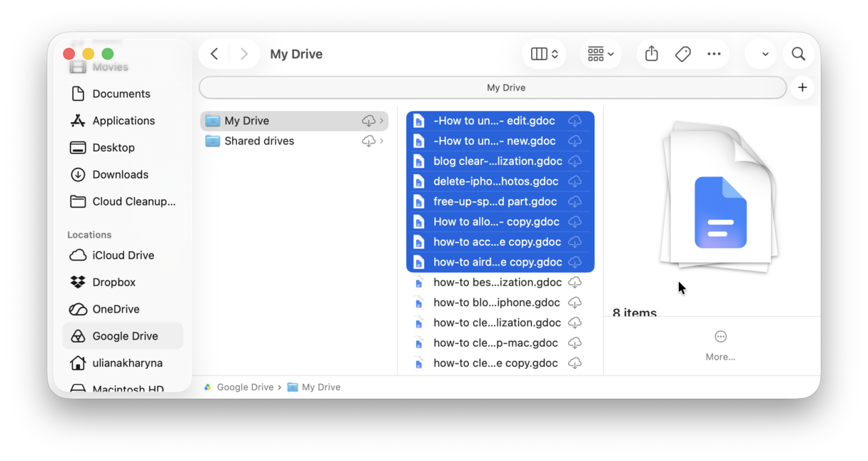The image size is (868, 461).
Task: Click the Edit Tags icon
Action: tap(682, 54)
